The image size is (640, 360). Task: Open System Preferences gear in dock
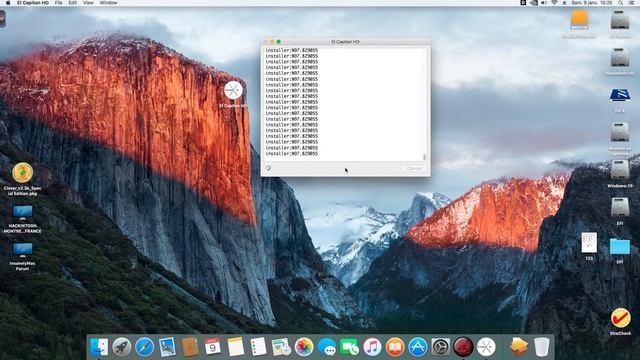441,347
